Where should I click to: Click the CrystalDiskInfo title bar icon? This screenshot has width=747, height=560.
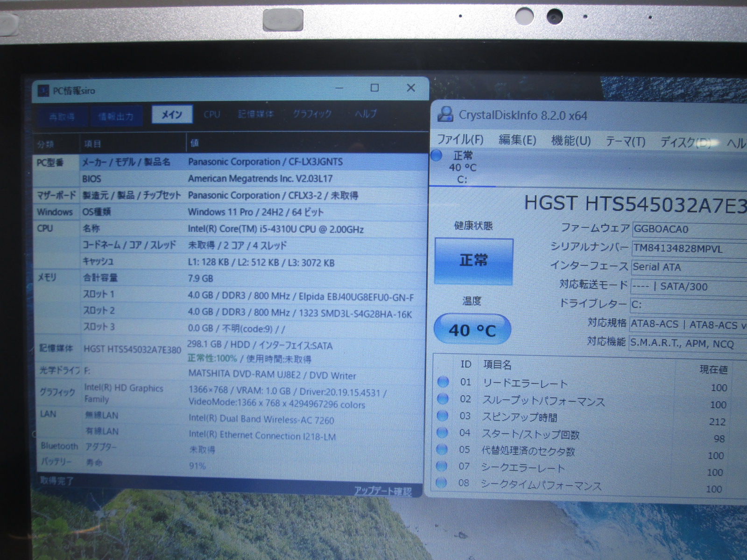pyautogui.click(x=446, y=114)
